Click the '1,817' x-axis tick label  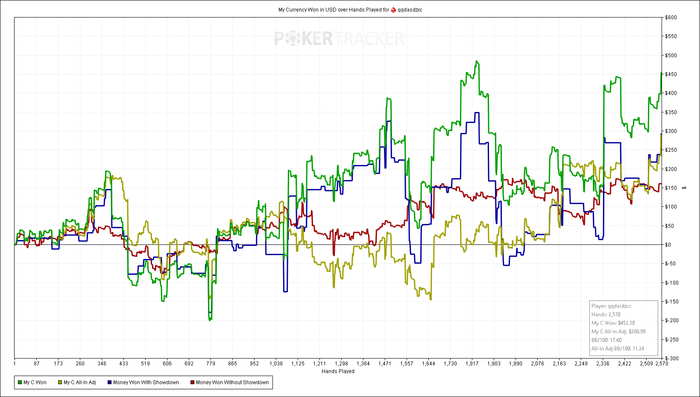(472, 364)
